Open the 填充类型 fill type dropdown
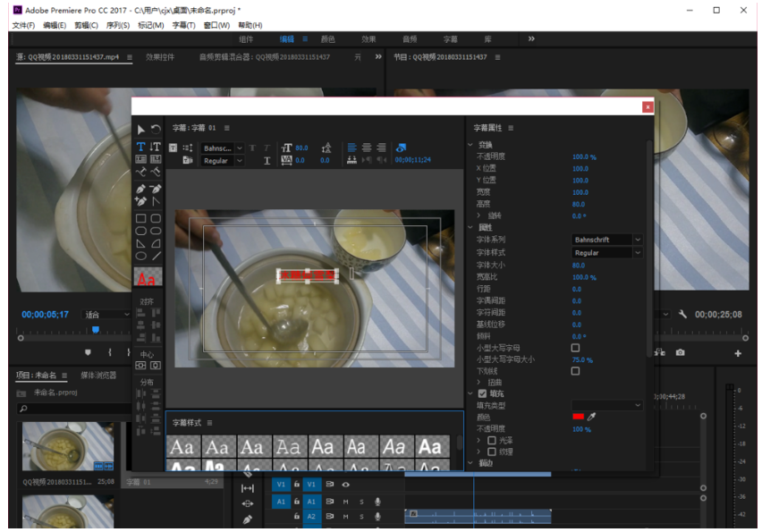 606,405
